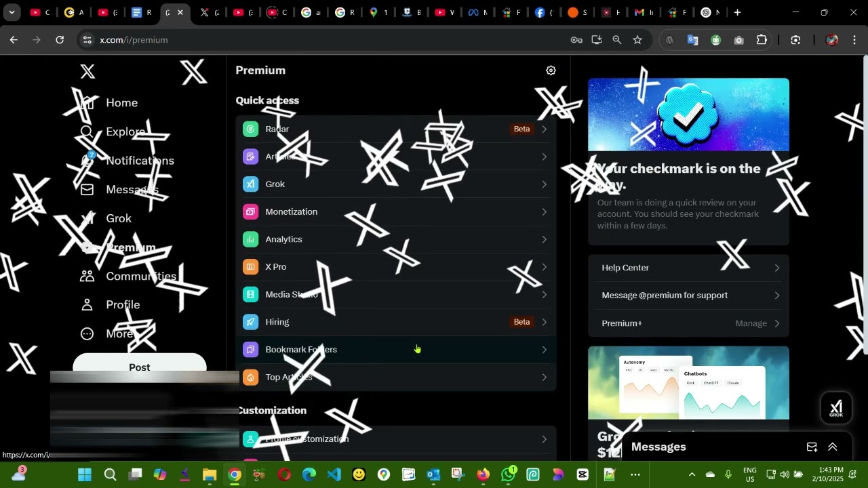The image size is (868, 488).
Task: Open Windows Start menu
Action: 85,474
